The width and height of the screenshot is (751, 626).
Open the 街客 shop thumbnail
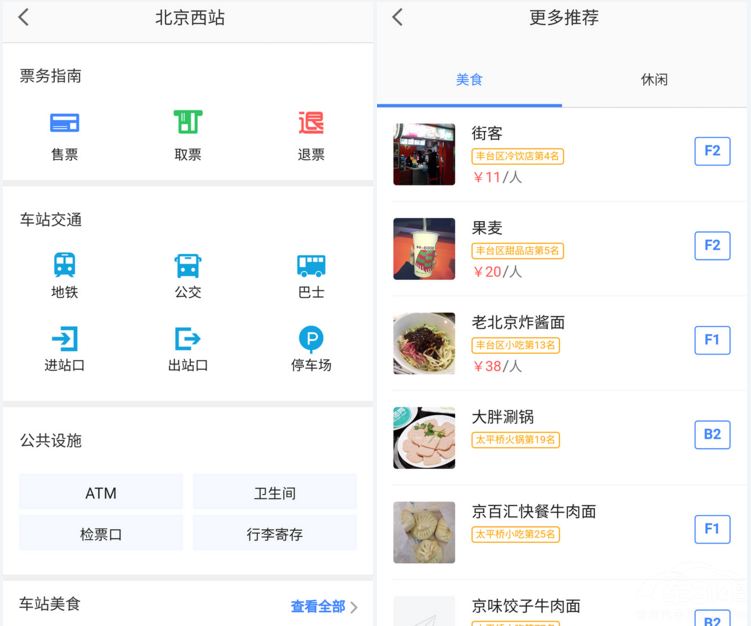click(x=424, y=154)
